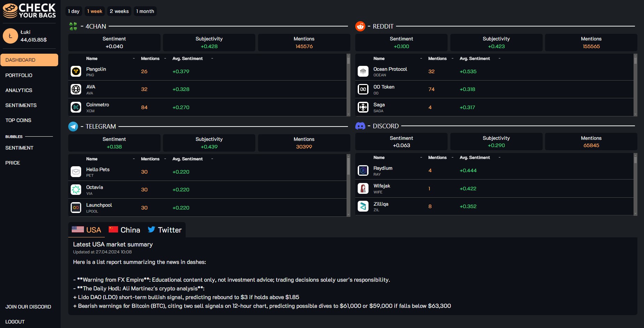
Task: Open the Zilliqa coin icon
Action: (x=363, y=206)
